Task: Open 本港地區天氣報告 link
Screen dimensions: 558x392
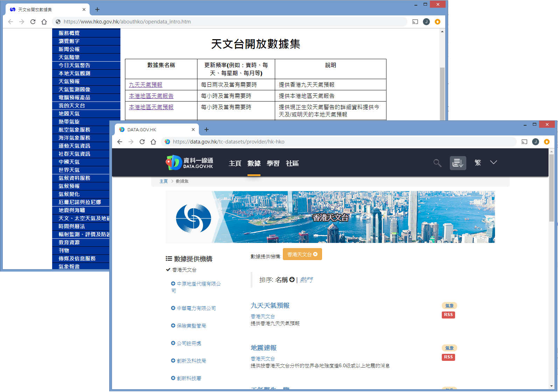Action: click(151, 96)
